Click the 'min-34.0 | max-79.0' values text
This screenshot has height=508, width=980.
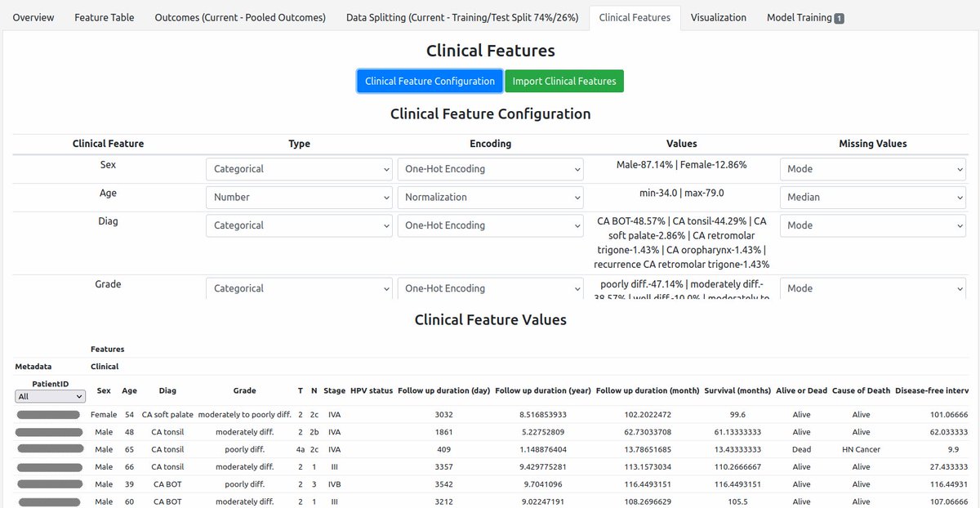click(x=681, y=193)
